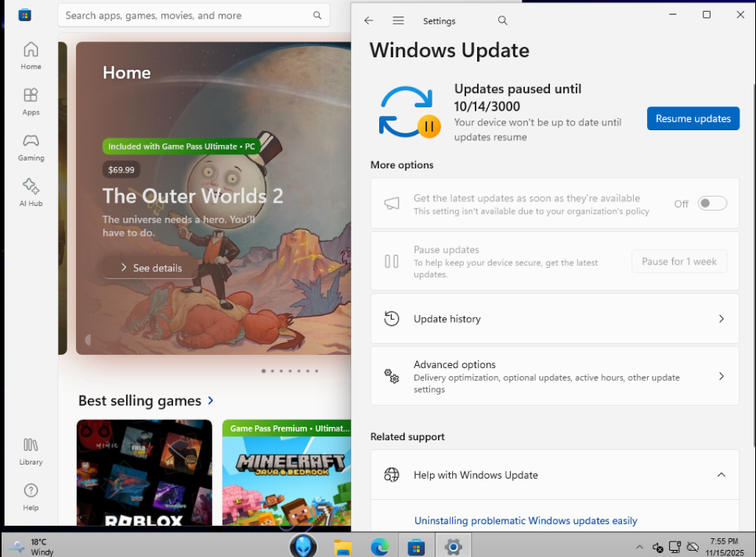The image size is (756, 557).
Task: Open the weather widget showing 18°C
Action: [x=31, y=547]
